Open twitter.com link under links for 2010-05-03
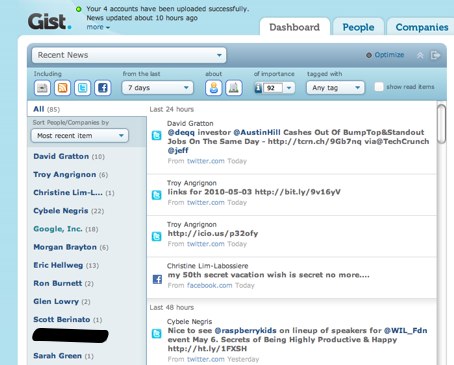This screenshot has height=365, width=454. point(206,202)
